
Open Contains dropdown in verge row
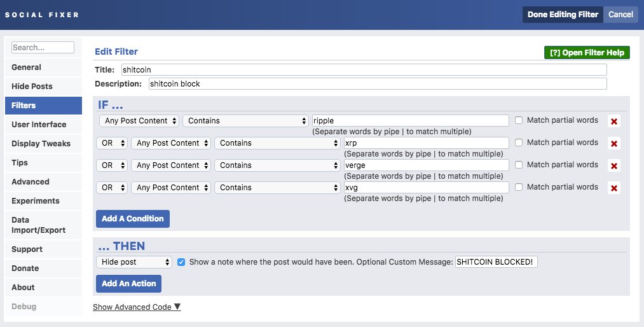(277, 165)
